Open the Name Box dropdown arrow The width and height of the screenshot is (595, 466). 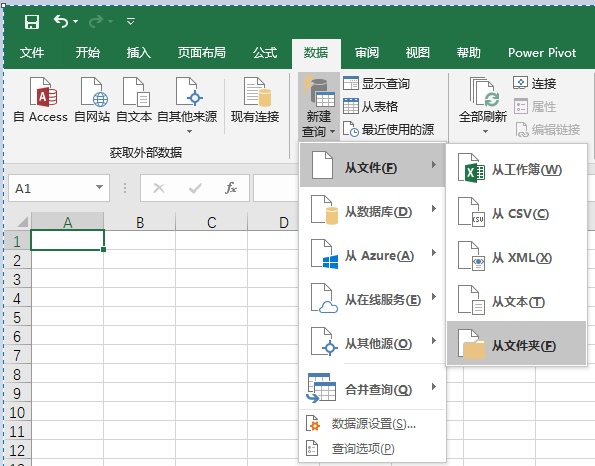click(x=99, y=187)
